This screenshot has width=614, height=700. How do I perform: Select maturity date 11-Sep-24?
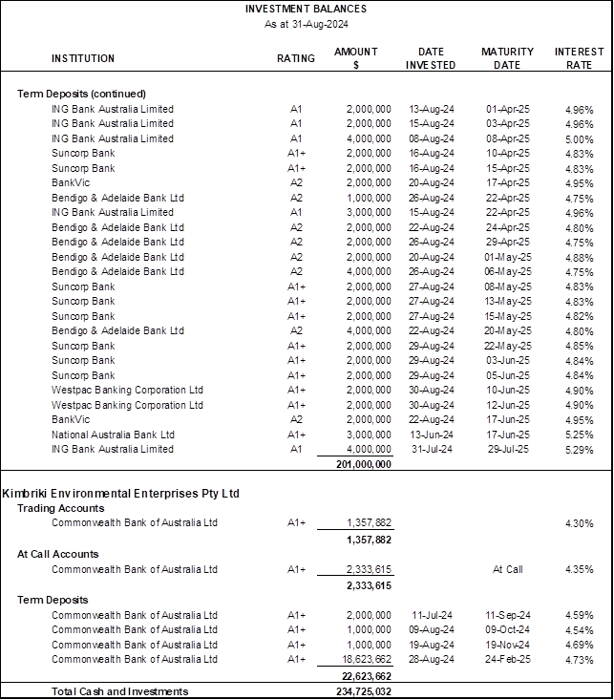point(508,615)
